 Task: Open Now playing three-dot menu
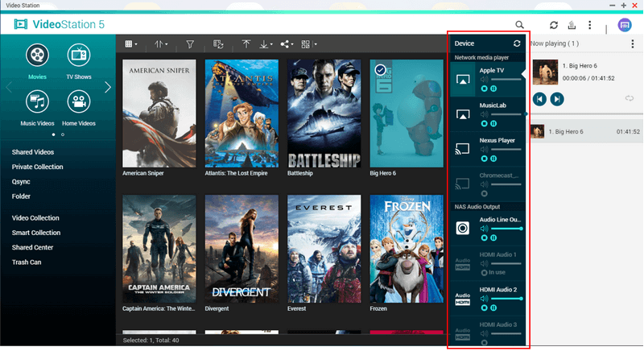coord(633,44)
